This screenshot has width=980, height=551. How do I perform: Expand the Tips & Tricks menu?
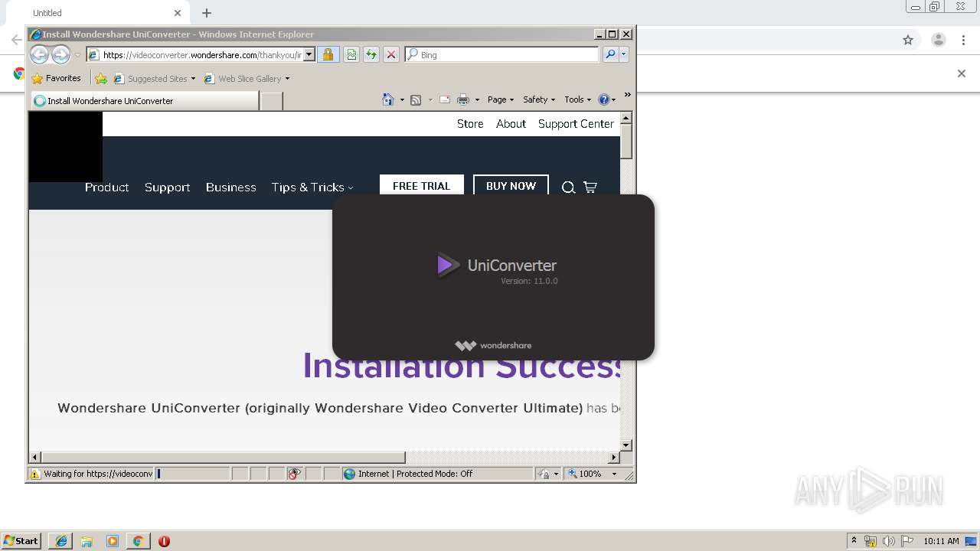coord(312,187)
